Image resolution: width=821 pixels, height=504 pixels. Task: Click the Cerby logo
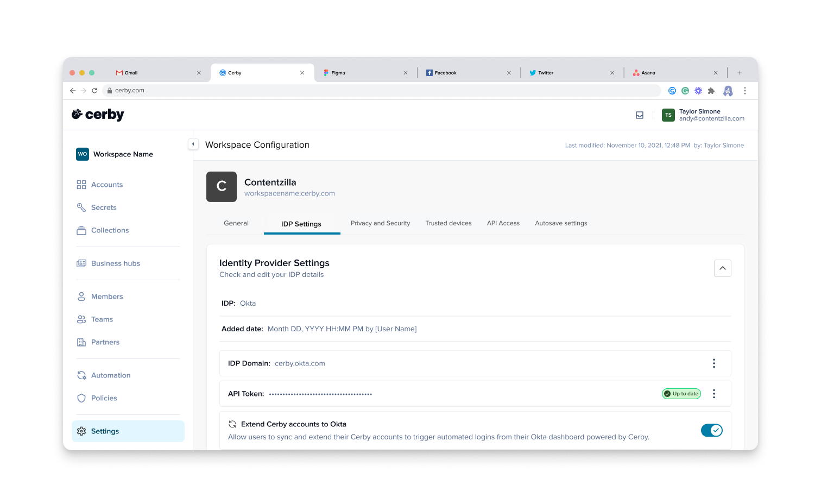coord(98,115)
